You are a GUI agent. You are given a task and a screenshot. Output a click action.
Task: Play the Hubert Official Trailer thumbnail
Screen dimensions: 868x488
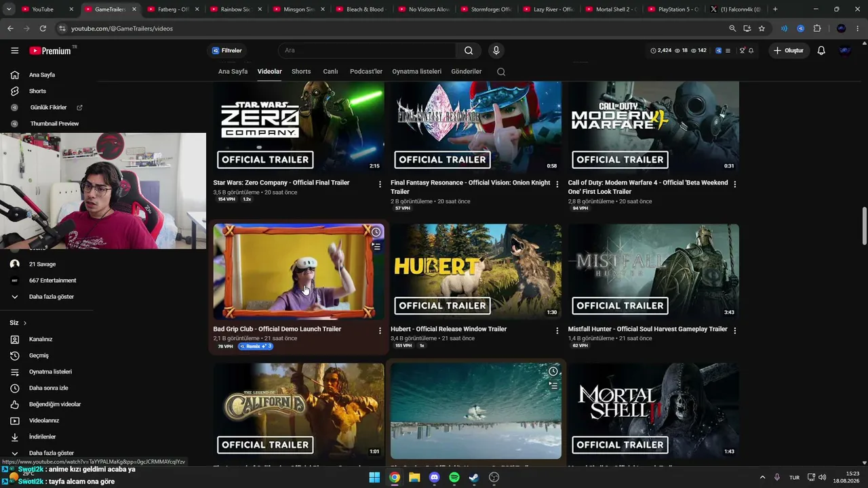(476, 272)
